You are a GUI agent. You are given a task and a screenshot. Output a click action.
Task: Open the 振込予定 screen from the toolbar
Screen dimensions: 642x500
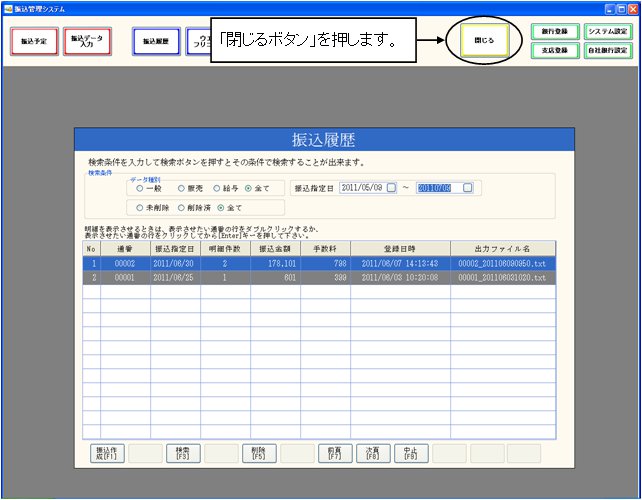click(34, 41)
